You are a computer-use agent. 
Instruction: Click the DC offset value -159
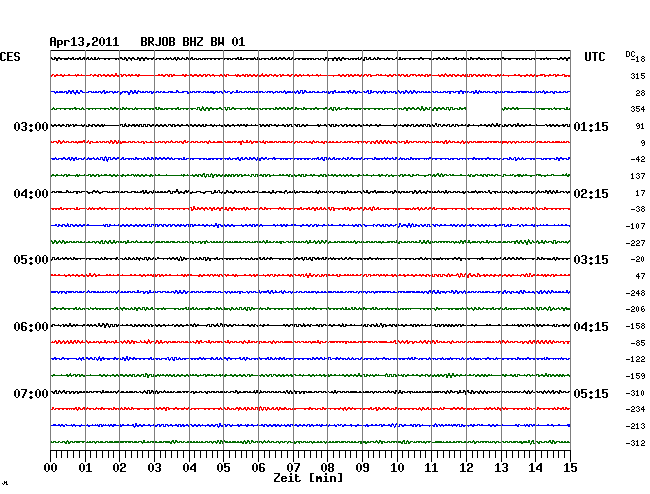635,376
